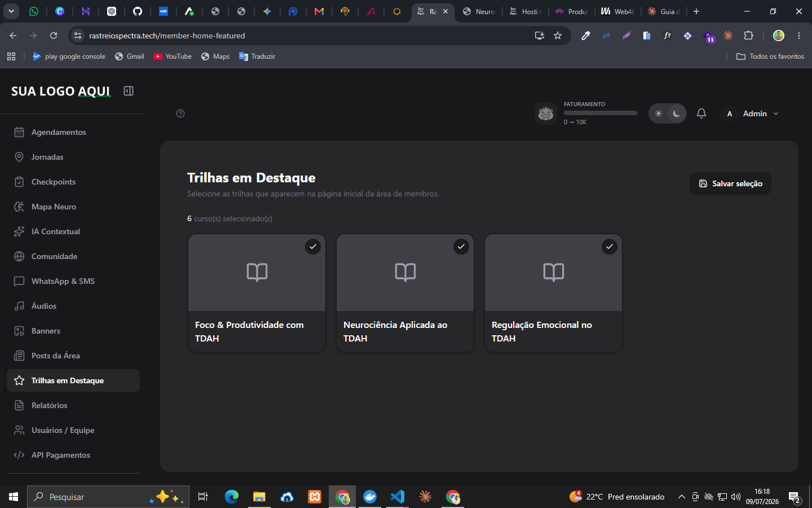The image size is (812, 508).
Task: Open Windows Start menu
Action: (x=14, y=497)
